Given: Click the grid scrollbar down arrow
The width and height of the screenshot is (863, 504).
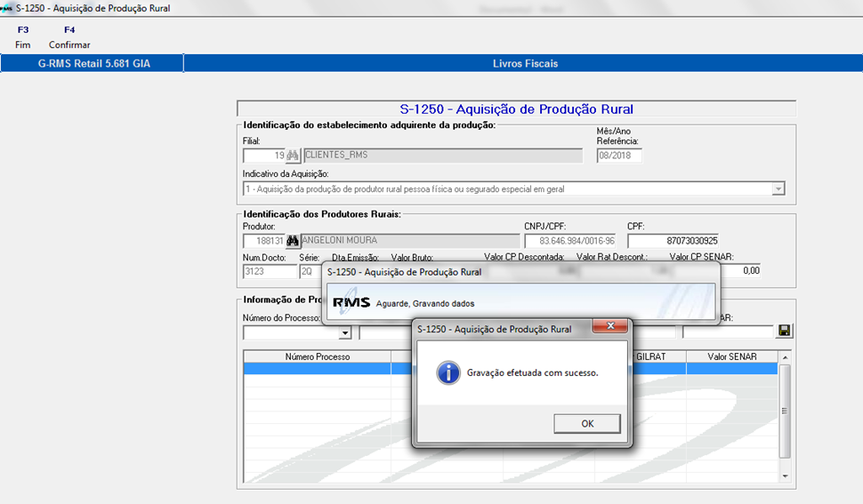Looking at the screenshot, I should pos(786,476).
